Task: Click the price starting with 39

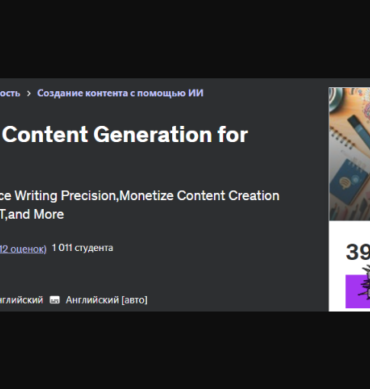Action: click(x=358, y=252)
